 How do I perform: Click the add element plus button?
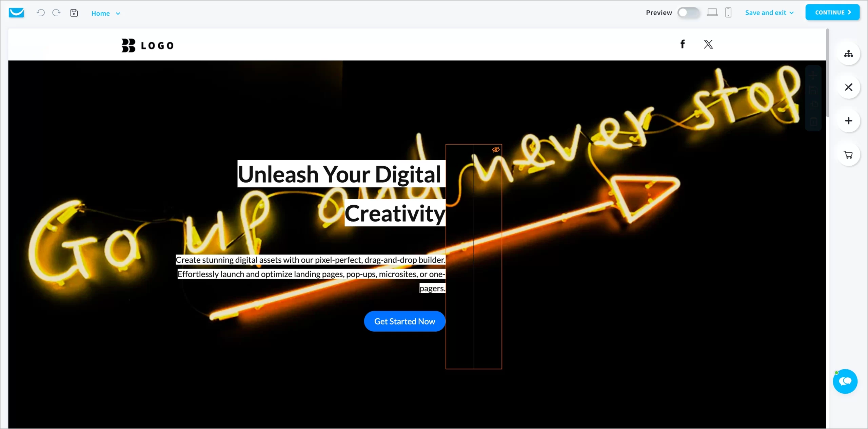[x=848, y=121]
